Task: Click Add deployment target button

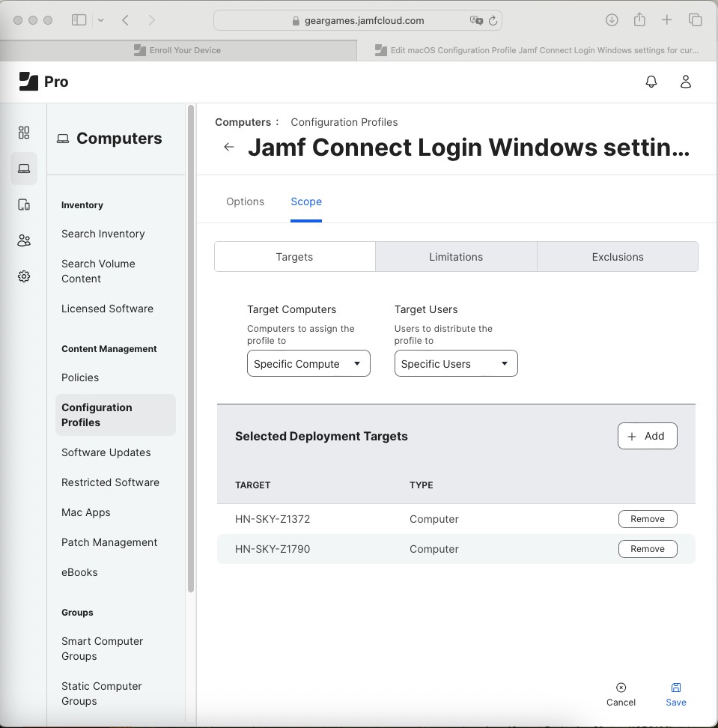Action: 647,436
